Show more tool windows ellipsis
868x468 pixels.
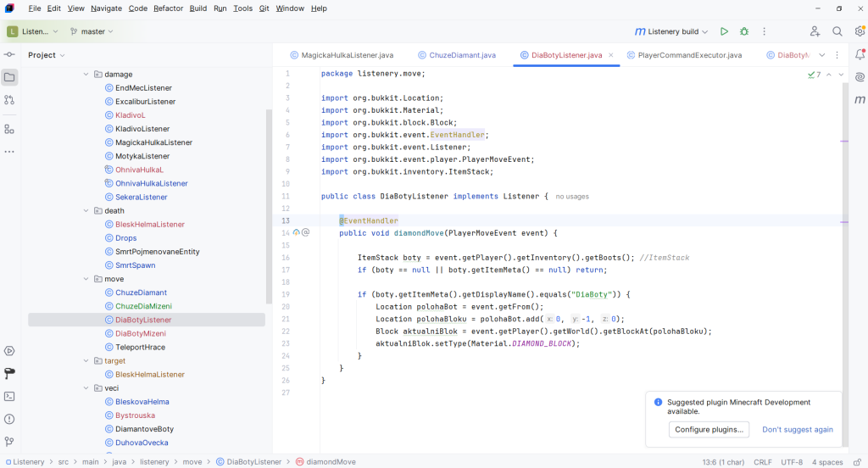(9, 151)
